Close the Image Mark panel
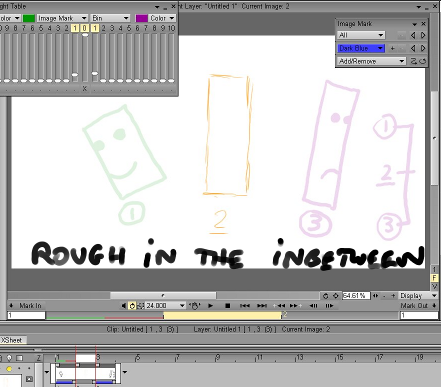This screenshot has width=441, height=387. pyautogui.click(x=423, y=24)
